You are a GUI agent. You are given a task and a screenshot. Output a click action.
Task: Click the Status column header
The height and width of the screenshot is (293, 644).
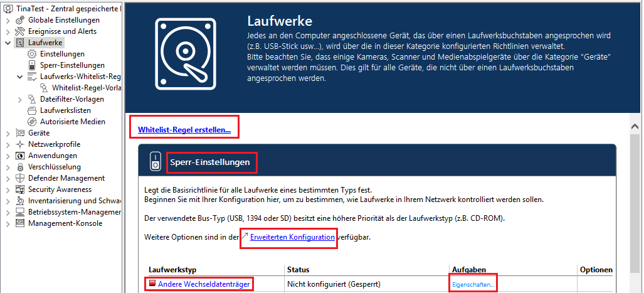click(298, 270)
